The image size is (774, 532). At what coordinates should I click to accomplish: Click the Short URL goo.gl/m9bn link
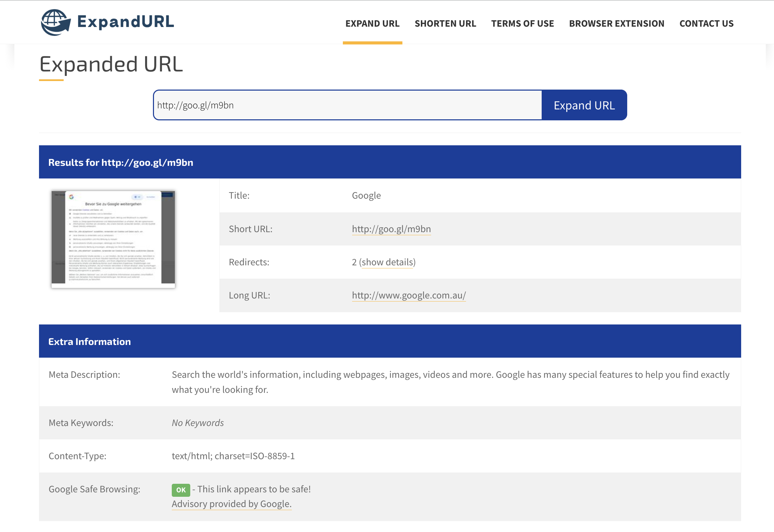[x=391, y=229]
